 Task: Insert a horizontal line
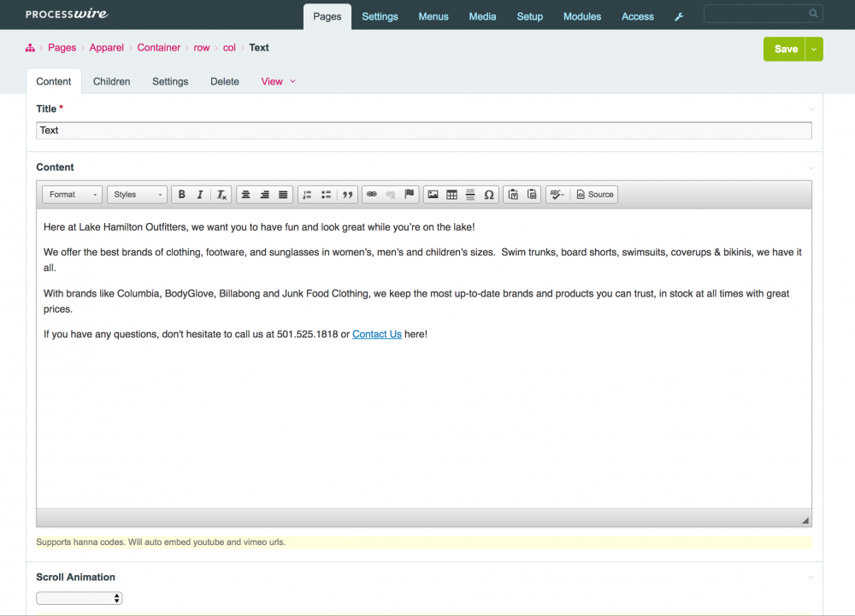click(470, 194)
